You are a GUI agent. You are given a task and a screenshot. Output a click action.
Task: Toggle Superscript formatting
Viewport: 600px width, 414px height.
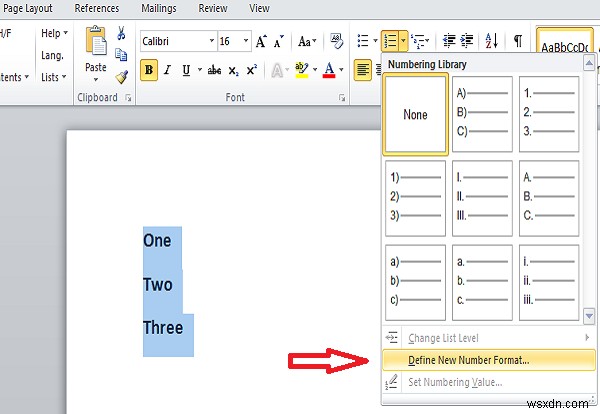[x=251, y=70]
